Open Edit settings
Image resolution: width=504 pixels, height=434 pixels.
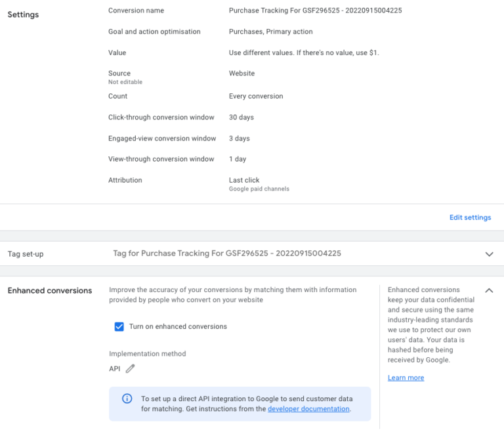(x=471, y=217)
